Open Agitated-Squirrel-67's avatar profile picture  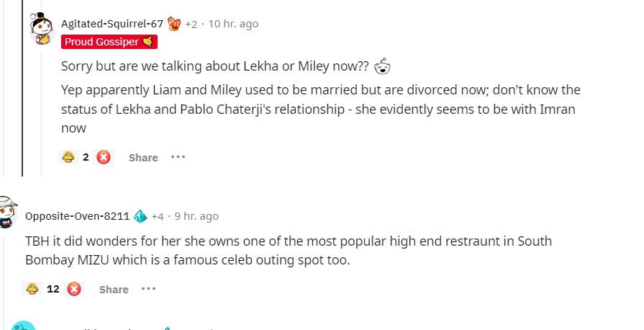(41, 30)
